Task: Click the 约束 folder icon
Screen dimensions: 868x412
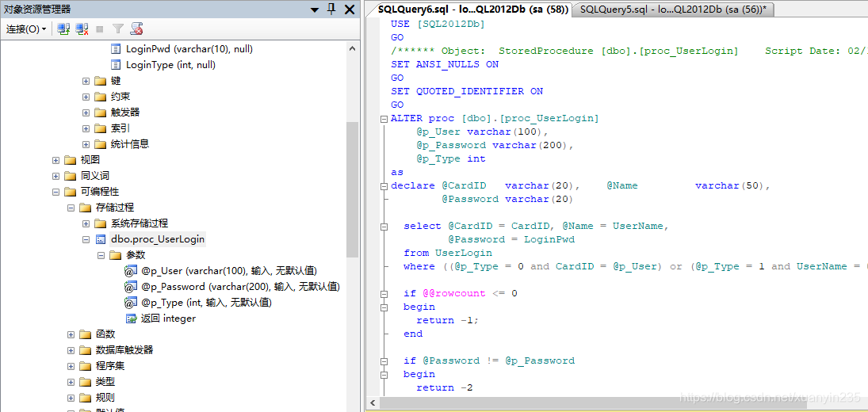Action: 100,97
